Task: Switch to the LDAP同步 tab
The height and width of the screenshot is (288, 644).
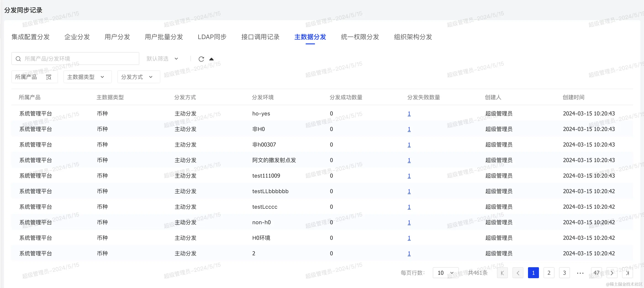Action: [212, 37]
